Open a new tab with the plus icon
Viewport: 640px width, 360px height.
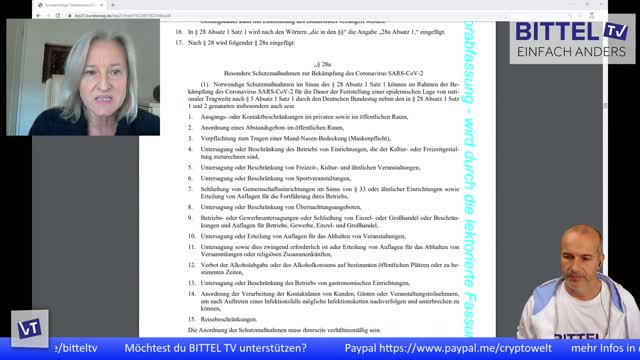tap(113, 5)
